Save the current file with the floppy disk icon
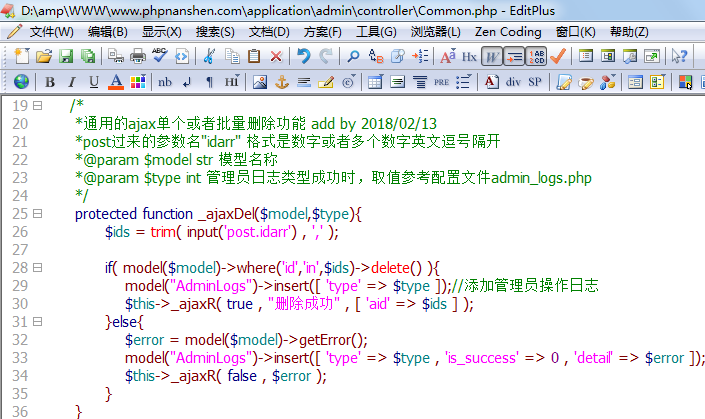Image resolution: width=705 pixels, height=419 pixels. point(66,56)
